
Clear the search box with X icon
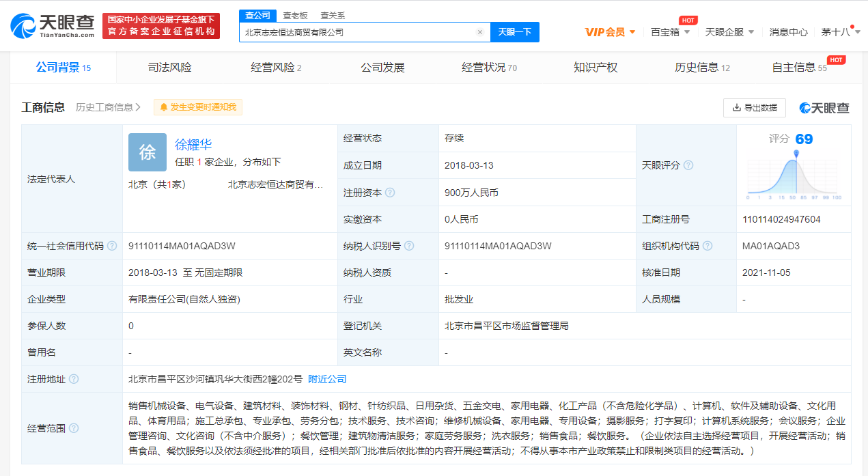click(x=480, y=32)
